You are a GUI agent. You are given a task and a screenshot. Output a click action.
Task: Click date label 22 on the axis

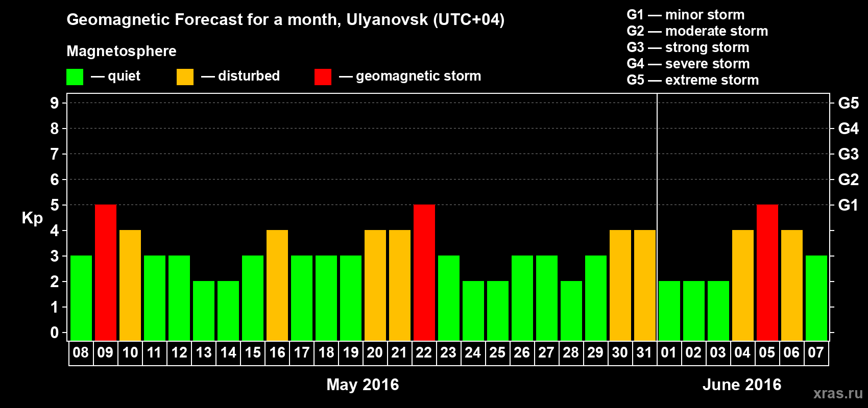coord(424,352)
